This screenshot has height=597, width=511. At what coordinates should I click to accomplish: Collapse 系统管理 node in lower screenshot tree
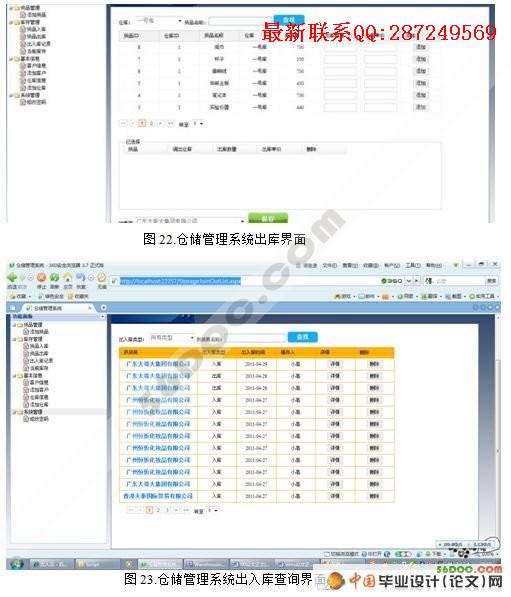[x=15, y=412]
